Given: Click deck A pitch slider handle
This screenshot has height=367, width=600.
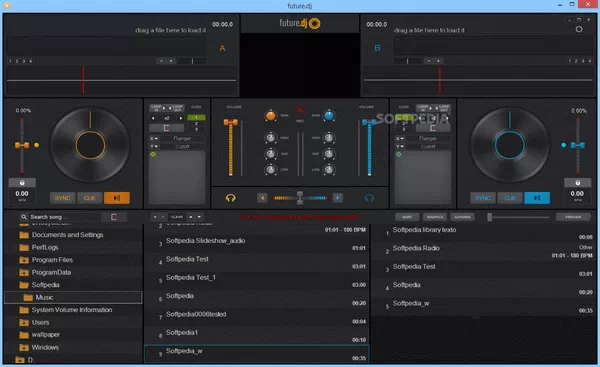Looking at the screenshot, I should coord(22,145).
